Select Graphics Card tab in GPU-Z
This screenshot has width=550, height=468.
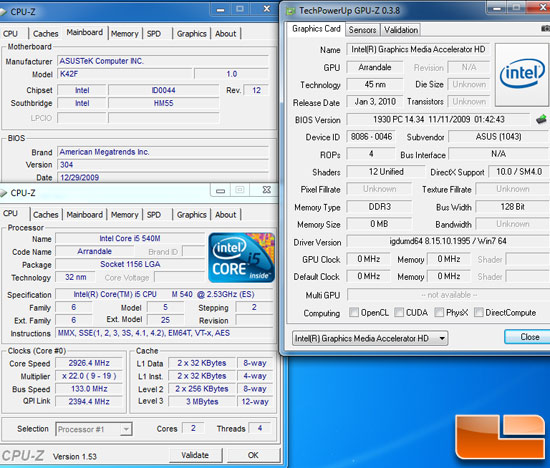316,29
